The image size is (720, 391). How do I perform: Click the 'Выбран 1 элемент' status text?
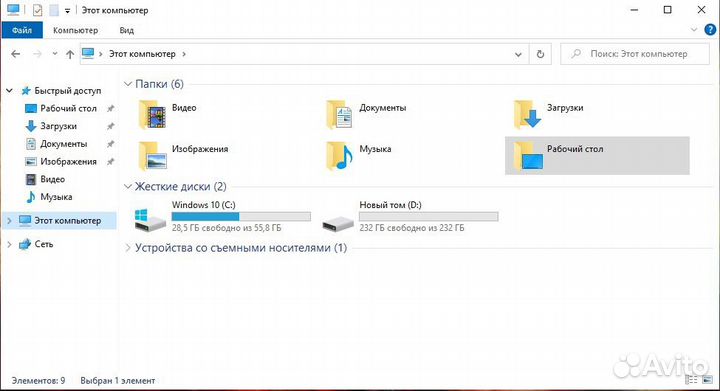(x=118, y=380)
